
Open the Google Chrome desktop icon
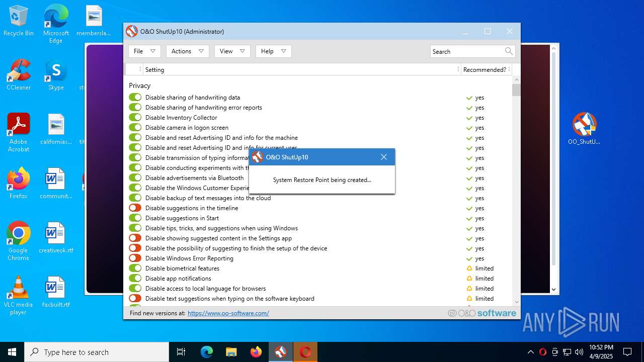pyautogui.click(x=19, y=241)
